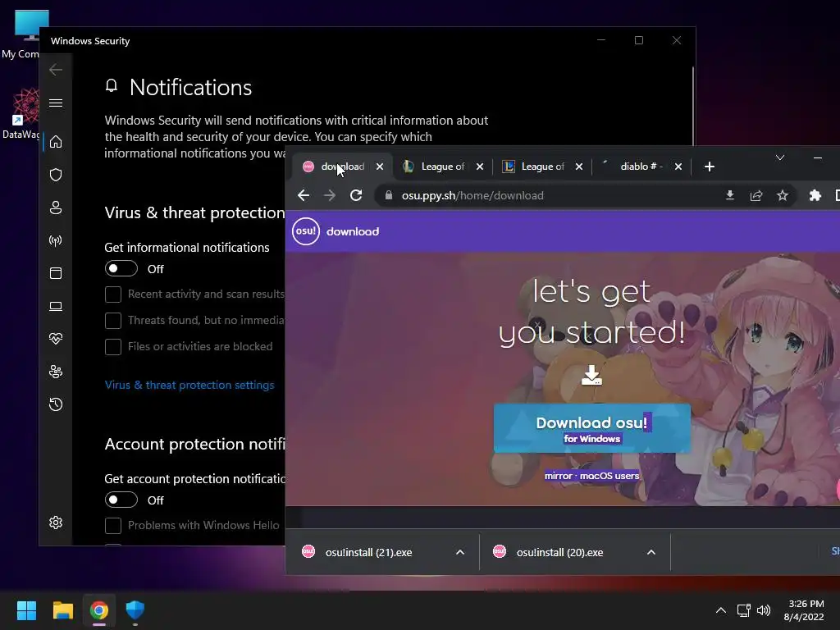Open Device performance & health heart icon

[x=56, y=339]
